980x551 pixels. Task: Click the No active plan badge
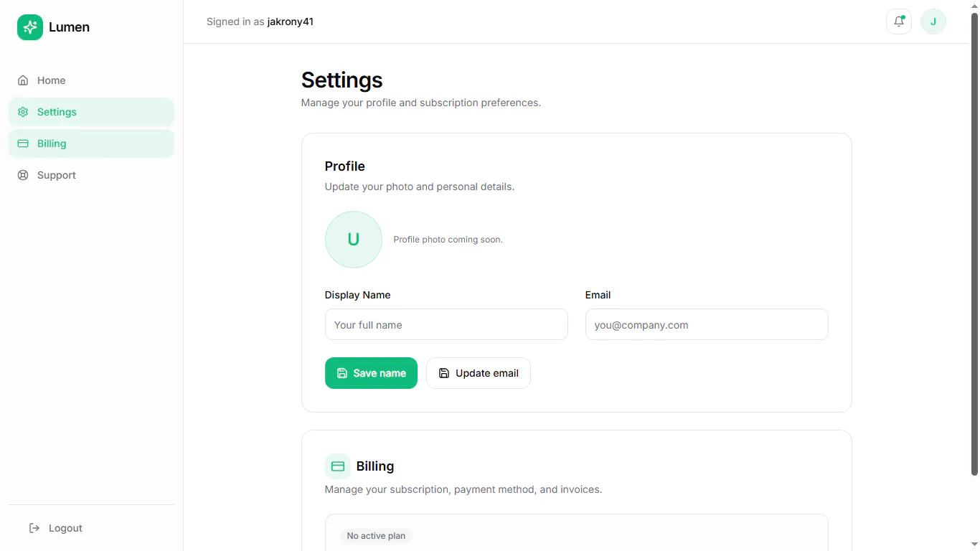pyautogui.click(x=376, y=536)
